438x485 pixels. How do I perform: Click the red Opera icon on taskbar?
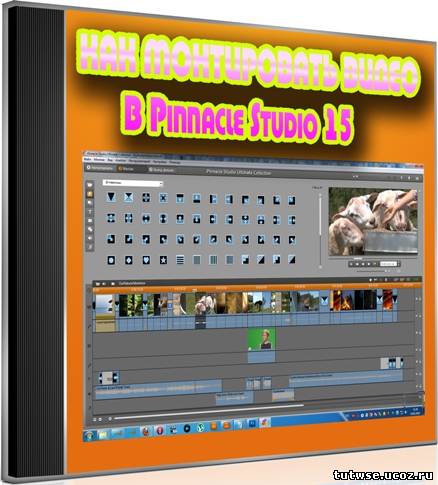click(159, 430)
